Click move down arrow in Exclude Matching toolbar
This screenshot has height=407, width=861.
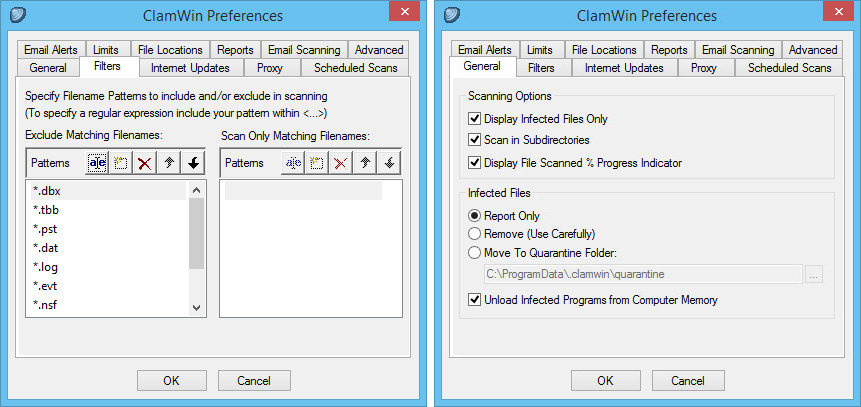coord(193,163)
